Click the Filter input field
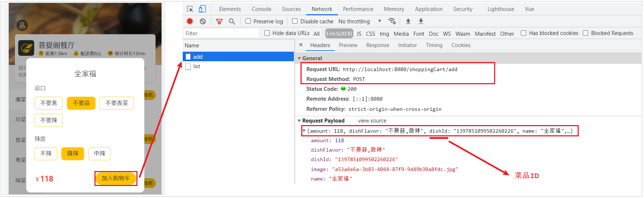Viewport: 644px width, 198px height. (x=221, y=34)
